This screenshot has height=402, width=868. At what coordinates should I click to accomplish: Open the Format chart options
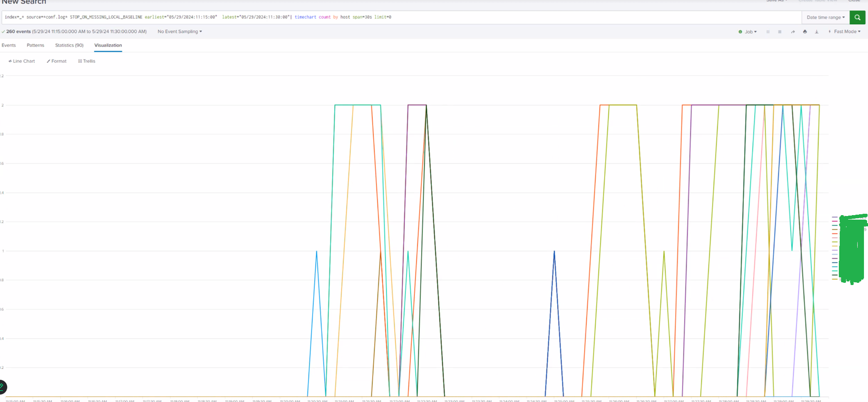pyautogui.click(x=57, y=61)
